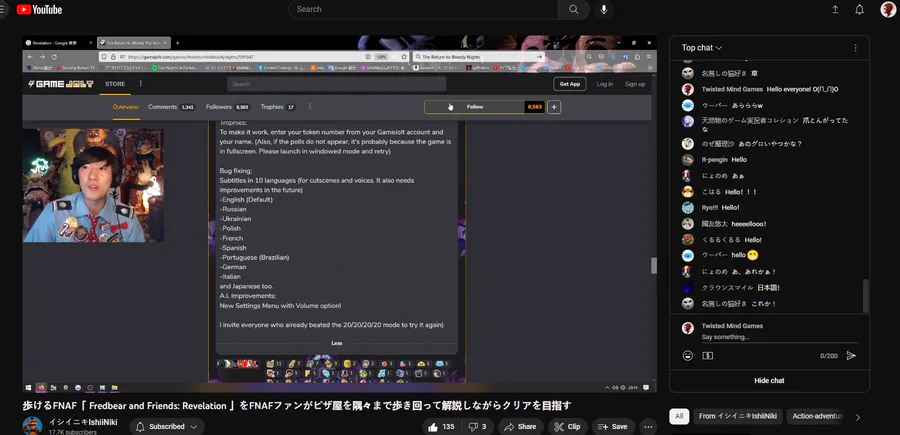Click the 0/200 character counter
This screenshot has height=435, width=900.
tap(828, 356)
